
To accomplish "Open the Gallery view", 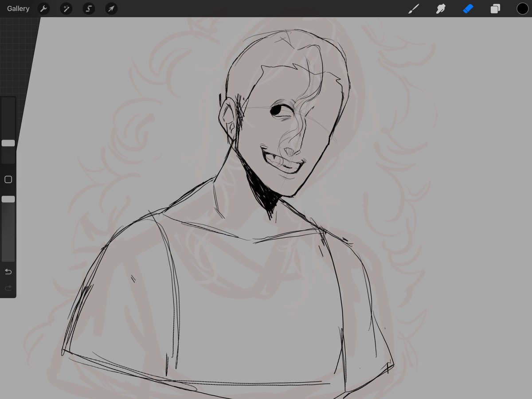I will (x=18, y=8).
